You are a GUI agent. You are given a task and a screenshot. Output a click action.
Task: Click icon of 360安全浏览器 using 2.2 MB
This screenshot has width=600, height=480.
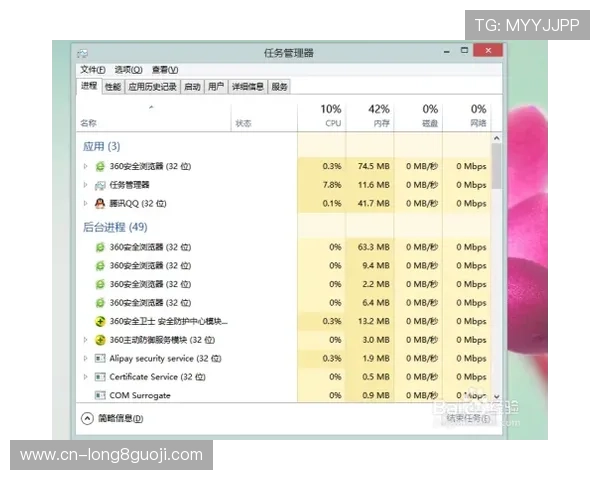click(x=100, y=284)
